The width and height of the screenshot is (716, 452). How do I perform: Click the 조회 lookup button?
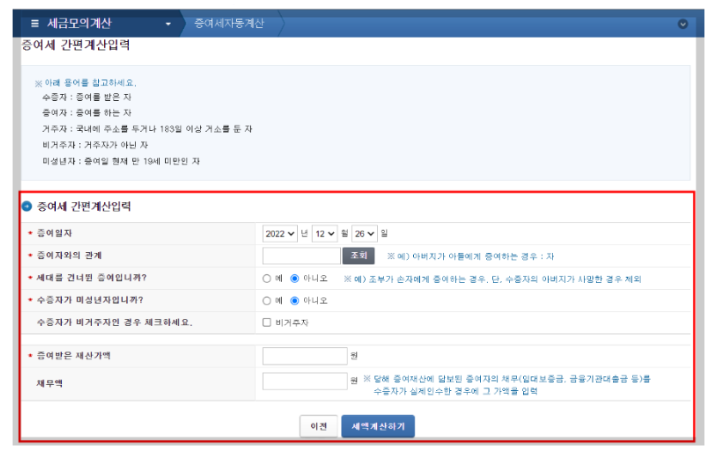click(x=358, y=256)
